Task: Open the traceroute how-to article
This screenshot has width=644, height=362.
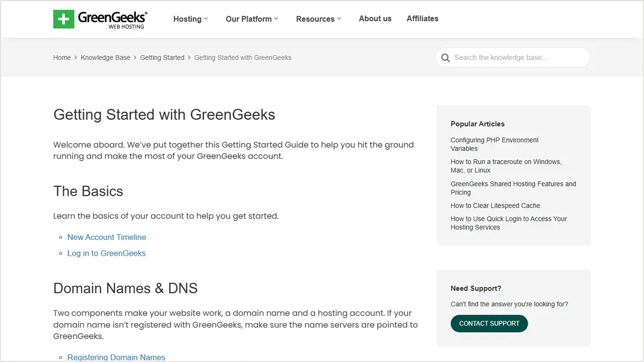Action: coord(506,166)
